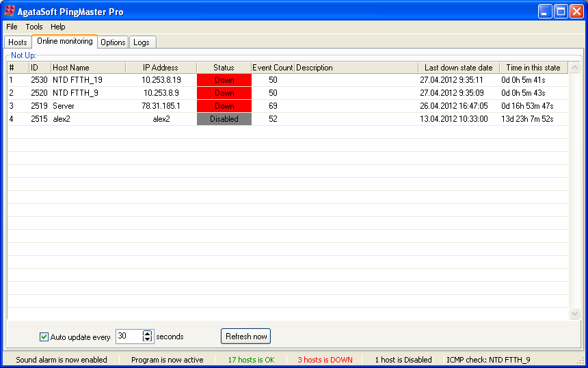
Task: Select the Server host name
Action: point(64,106)
